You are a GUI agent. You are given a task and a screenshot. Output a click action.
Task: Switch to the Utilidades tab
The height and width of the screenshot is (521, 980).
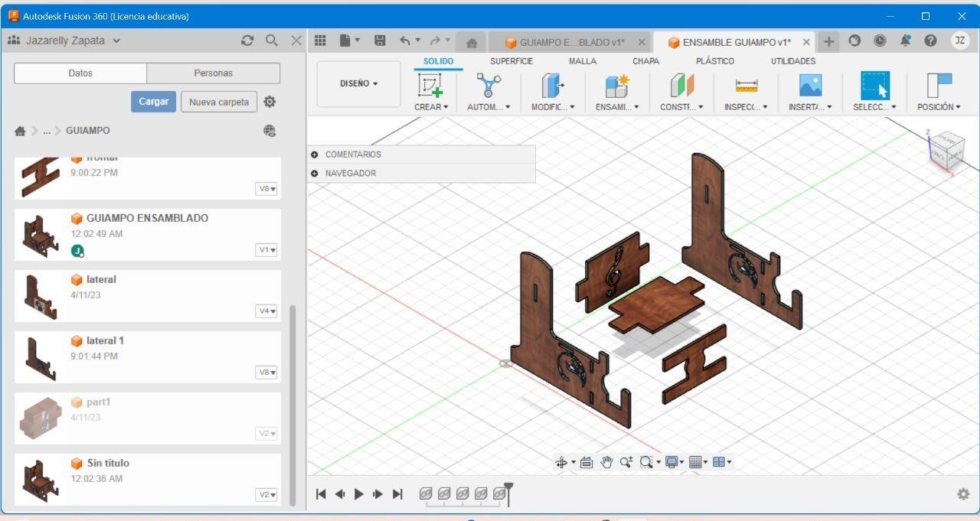(x=793, y=61)
